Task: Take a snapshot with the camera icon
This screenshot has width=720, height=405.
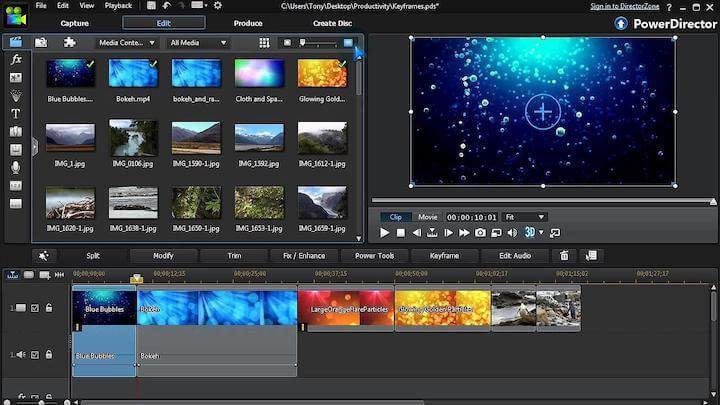Action: [480, 233]
